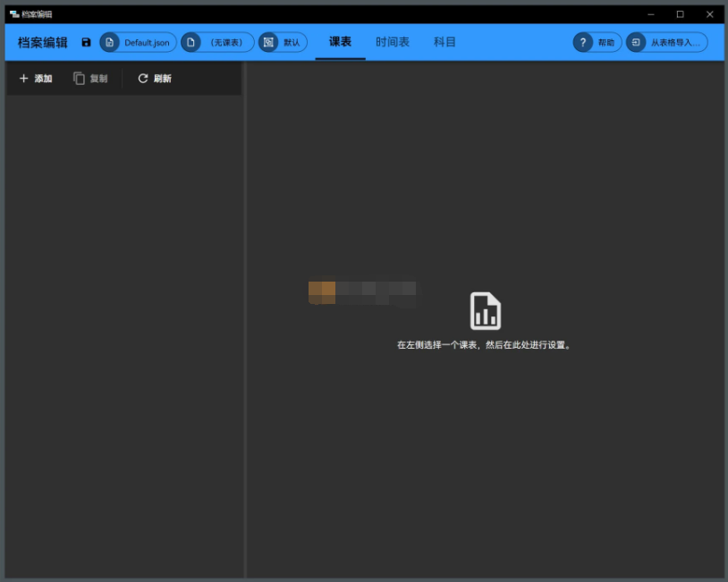Open the 默认 time layout selector
This screenshot has height=582, width=728.
tap(283, 41)
